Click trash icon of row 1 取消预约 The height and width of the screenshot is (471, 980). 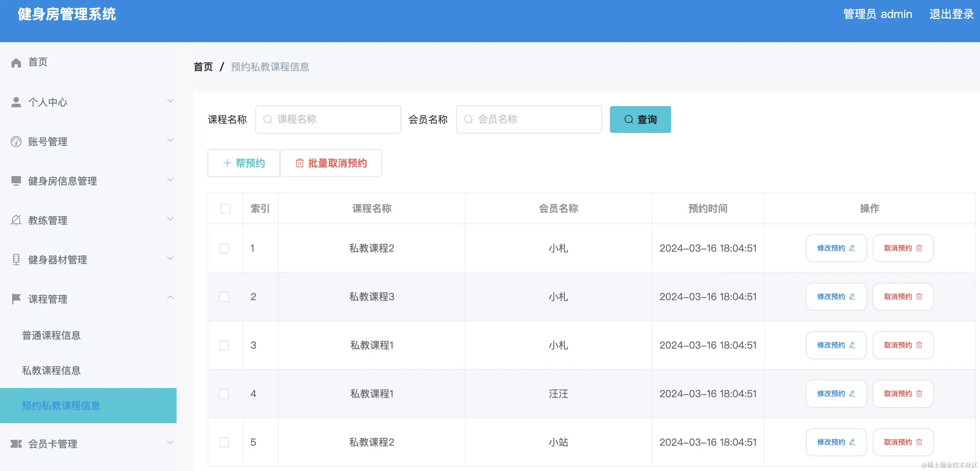(x=919, y=248)
